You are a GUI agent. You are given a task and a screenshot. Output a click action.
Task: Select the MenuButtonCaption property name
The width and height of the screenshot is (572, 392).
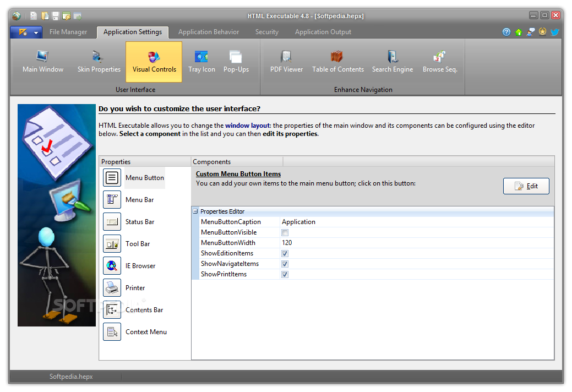point(231,222)
